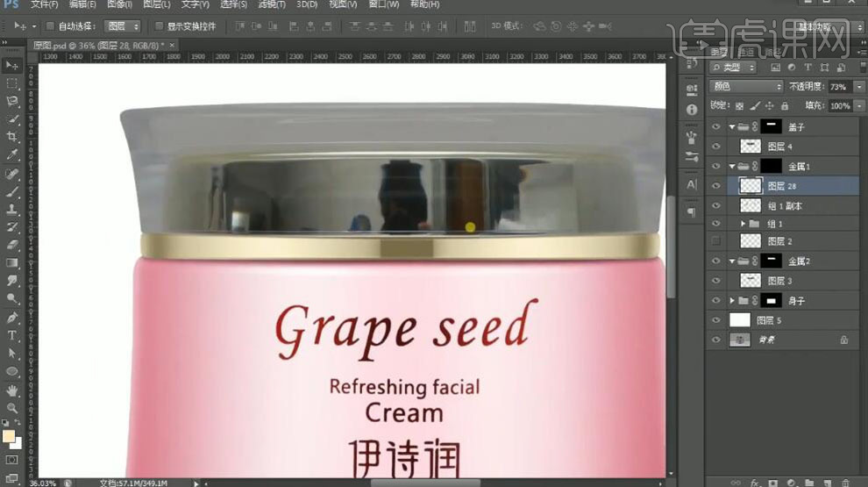Open the Character panel icon
This screenshot has width=868, height=487.
(692, 184)
